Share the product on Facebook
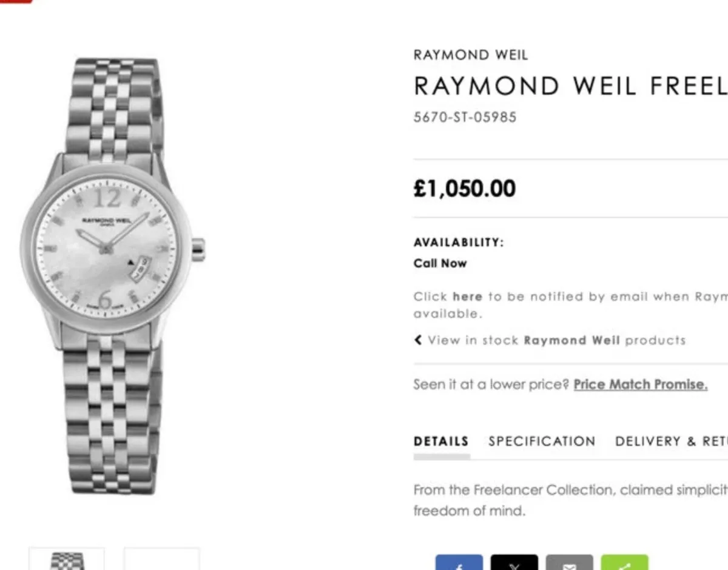 pyautogui.click(x=459, y=563)
